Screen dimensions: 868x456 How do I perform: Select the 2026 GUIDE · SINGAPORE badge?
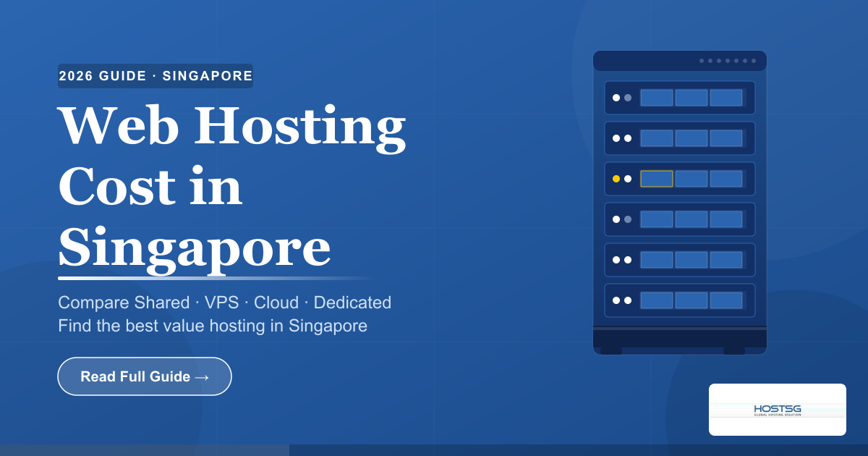pos(155,75)
